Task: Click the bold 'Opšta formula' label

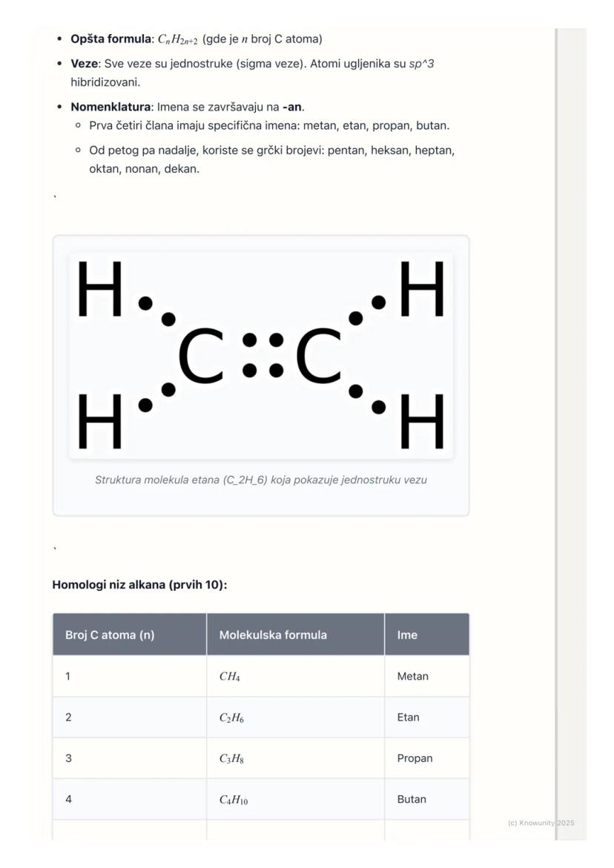Action: (110, 39)
